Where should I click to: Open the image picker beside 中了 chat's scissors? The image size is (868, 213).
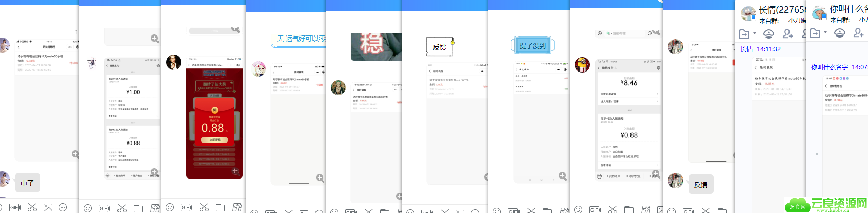(48, 207)
